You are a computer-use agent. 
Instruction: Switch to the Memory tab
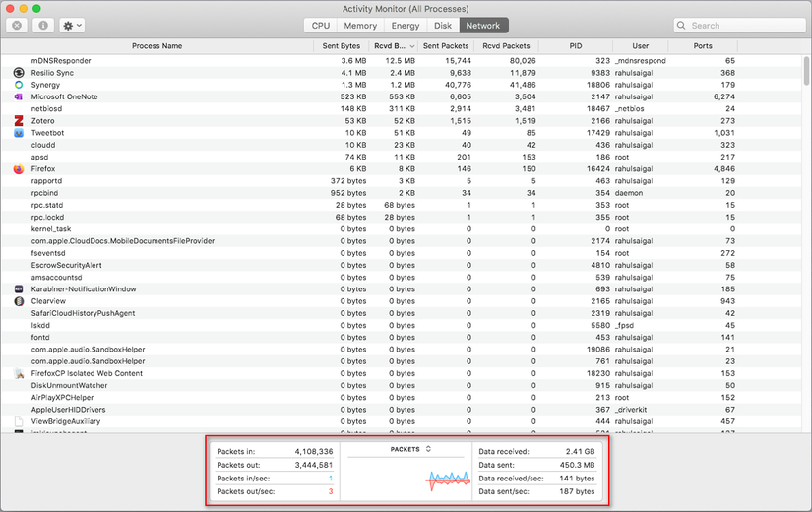360,26
